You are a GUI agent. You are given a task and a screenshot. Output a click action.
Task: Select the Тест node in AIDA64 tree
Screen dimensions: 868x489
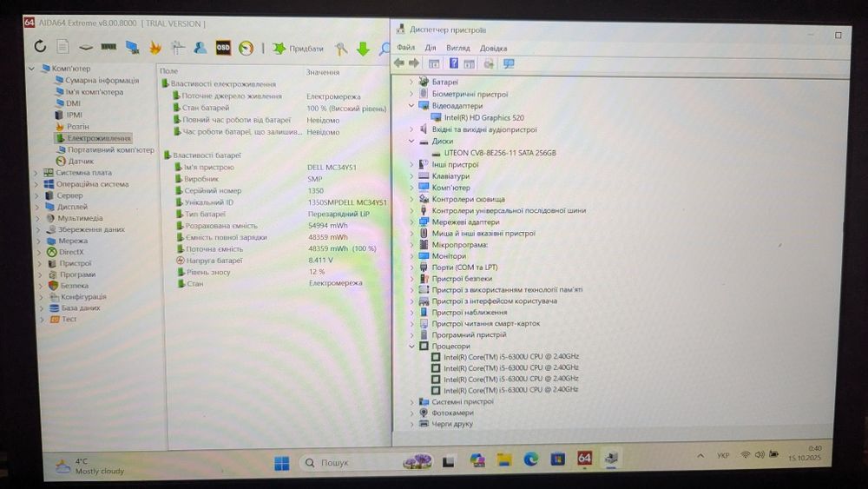[69, 319]
